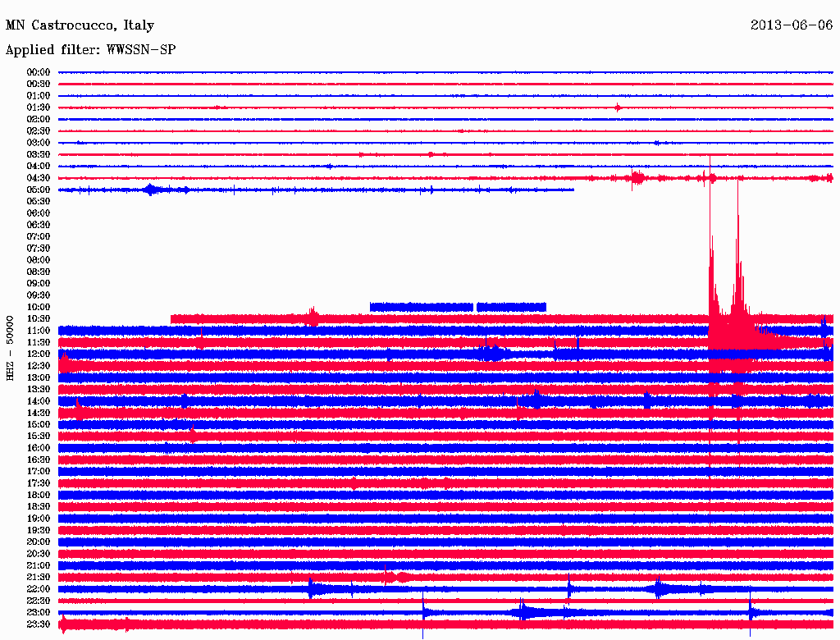Select the 18:00 time label
840x640 pixels.
(39, 496)
